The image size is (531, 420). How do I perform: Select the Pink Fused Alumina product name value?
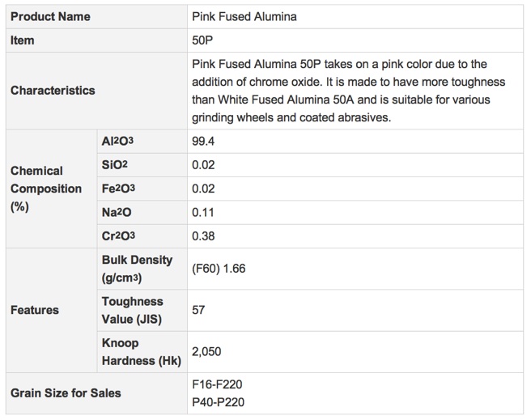[x=244, y=16]
